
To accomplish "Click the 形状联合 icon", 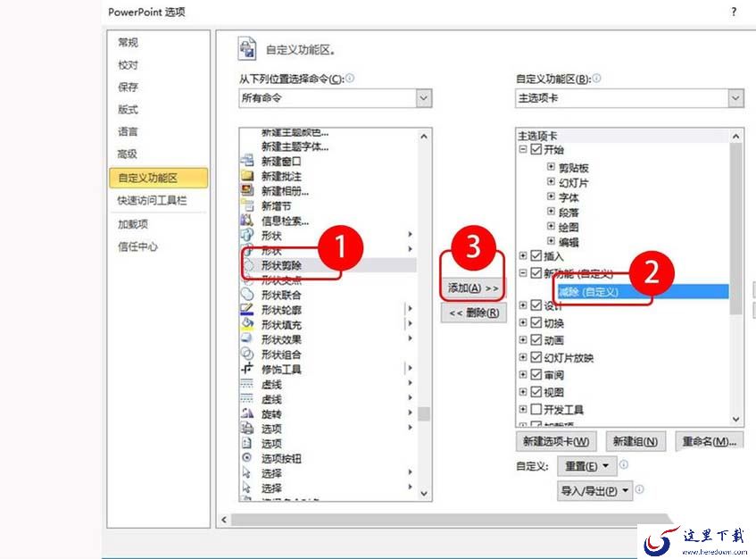I will pyautogui.click(x=247, y=294).
